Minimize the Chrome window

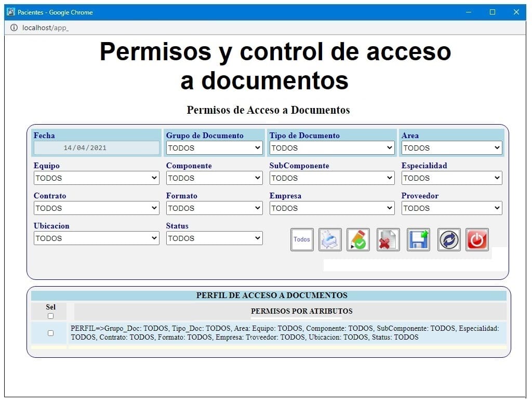point(469,12)
